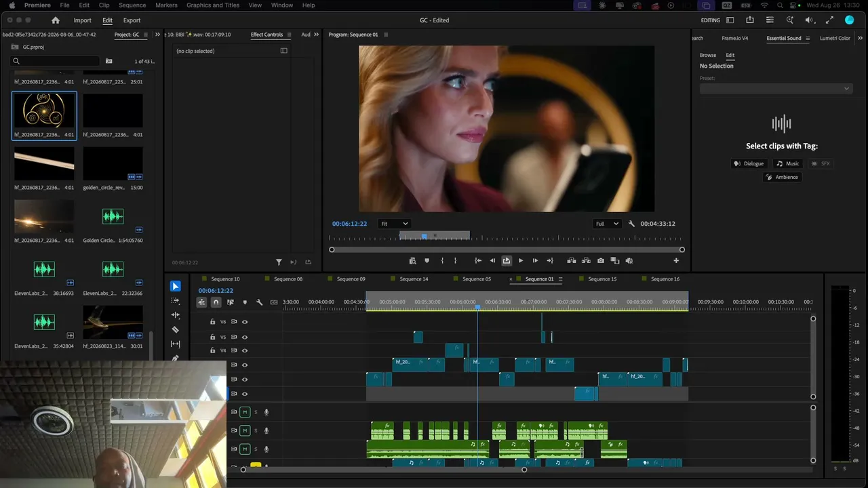Image resolution: width=868 pixels, height=488 pixels.
Task: Toggle V4 track output eye
Action: pos(245,350)
